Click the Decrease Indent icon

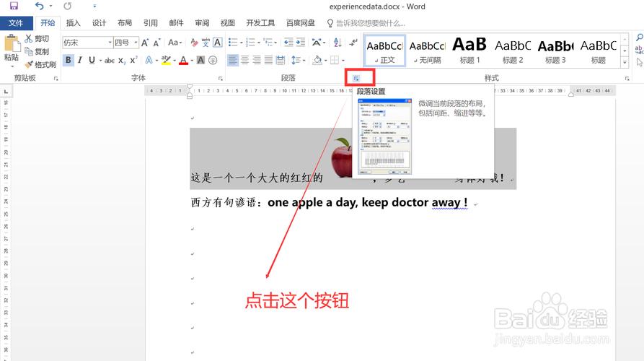288,42
